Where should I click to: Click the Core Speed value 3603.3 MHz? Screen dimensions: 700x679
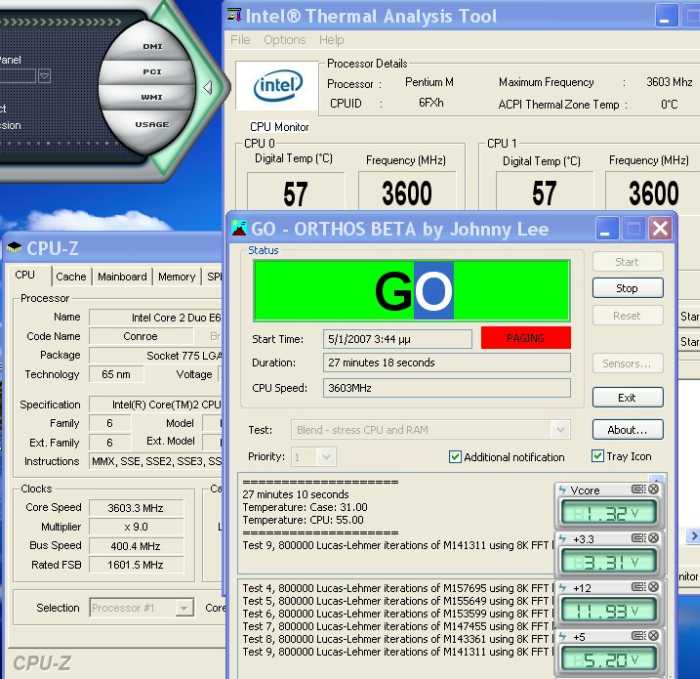136,508
